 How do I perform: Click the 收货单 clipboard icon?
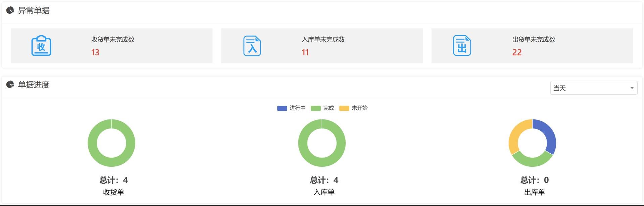pyautogui.click(x=41, y=45)
